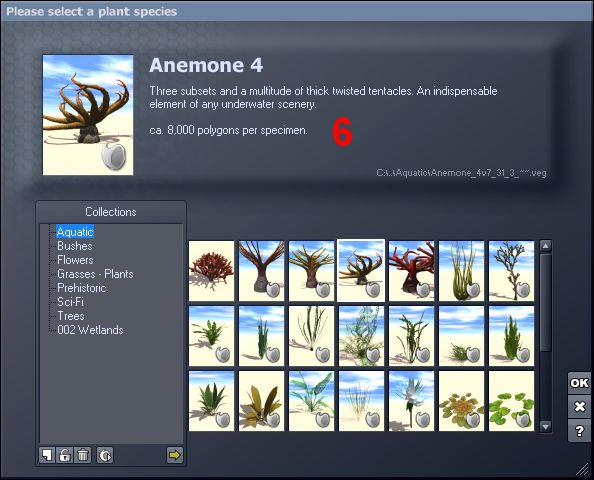This screenshot has width=594, height=480.
Task: Select the Bushes collection
Action: 75,246
